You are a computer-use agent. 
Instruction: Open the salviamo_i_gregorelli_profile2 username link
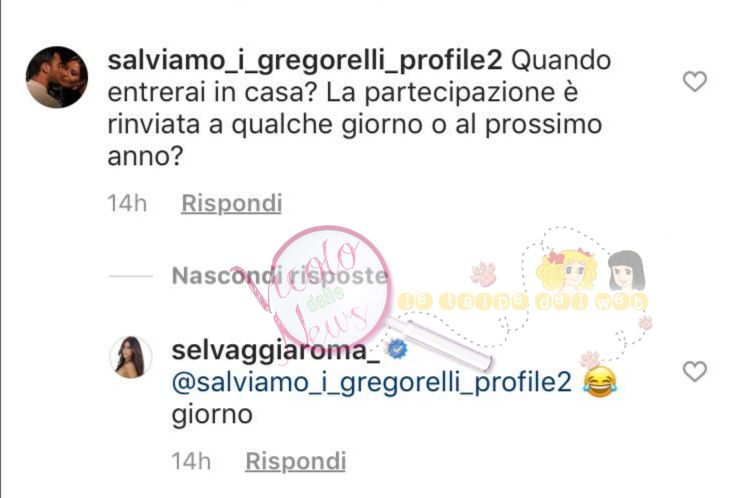[x=305, y=61]
